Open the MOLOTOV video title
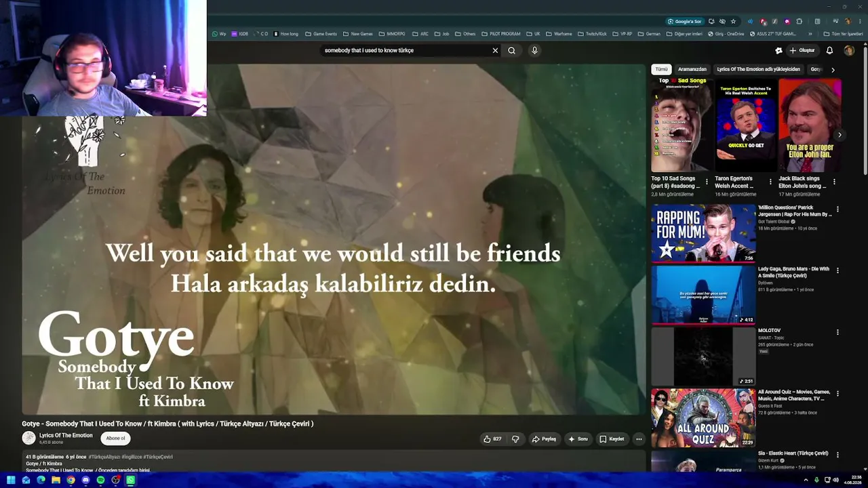868x488 pixels. tap(770, 331)
